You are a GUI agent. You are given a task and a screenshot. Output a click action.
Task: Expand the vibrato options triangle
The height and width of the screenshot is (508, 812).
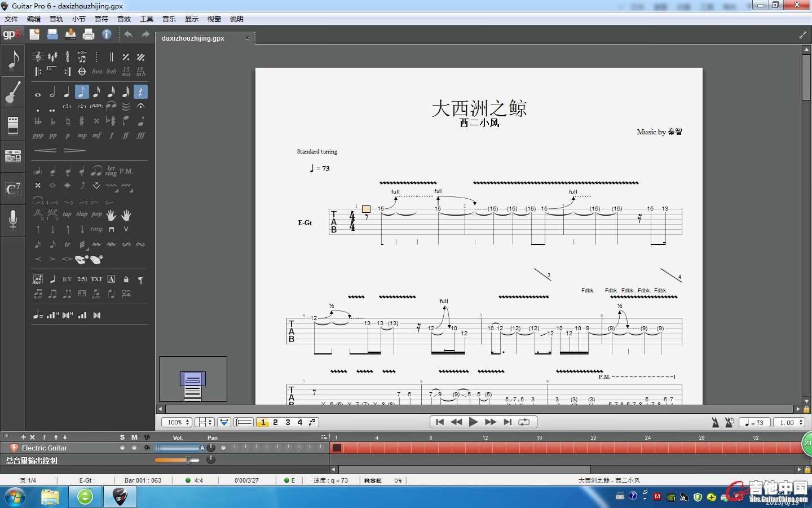pyautogui.click(x=116, y=190)
